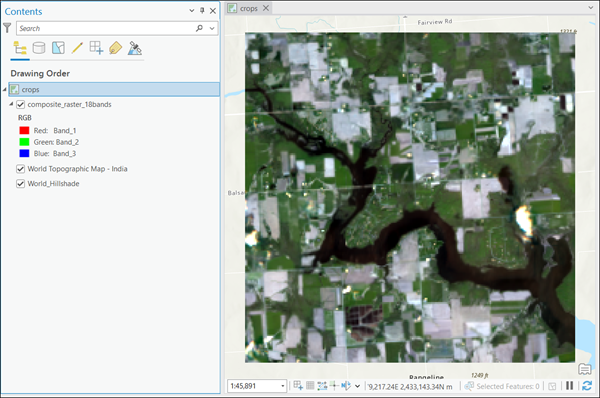Open the view tab list dropdown

click(x=591, y=7)
